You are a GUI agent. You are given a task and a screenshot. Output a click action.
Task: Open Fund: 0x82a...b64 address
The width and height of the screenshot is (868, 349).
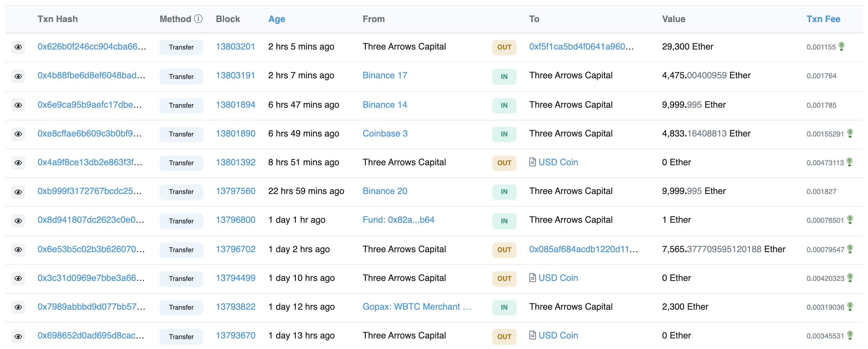tap(398, 220)
